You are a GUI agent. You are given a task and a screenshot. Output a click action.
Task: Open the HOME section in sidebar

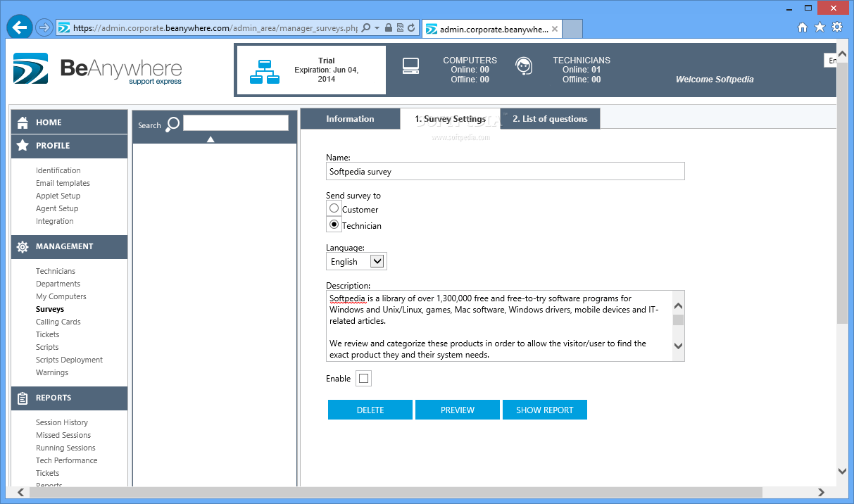point(69,122)
